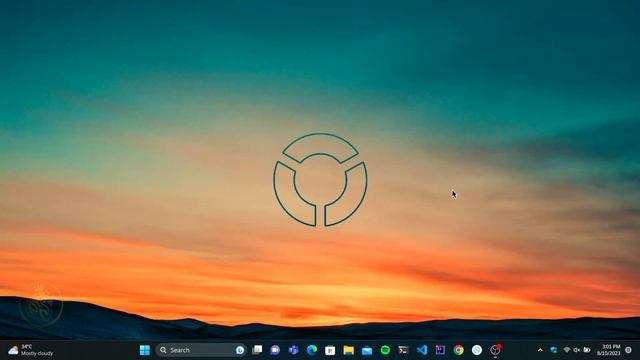Image resolution: width=640 pixels, height=360 pixels.
Task: Open the weather widget showing Mostly cloudy
Action: (31, 350)
